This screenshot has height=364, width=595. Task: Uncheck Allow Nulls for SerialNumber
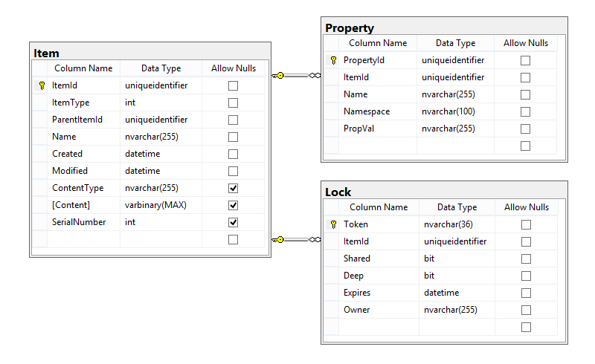[233, 222]
